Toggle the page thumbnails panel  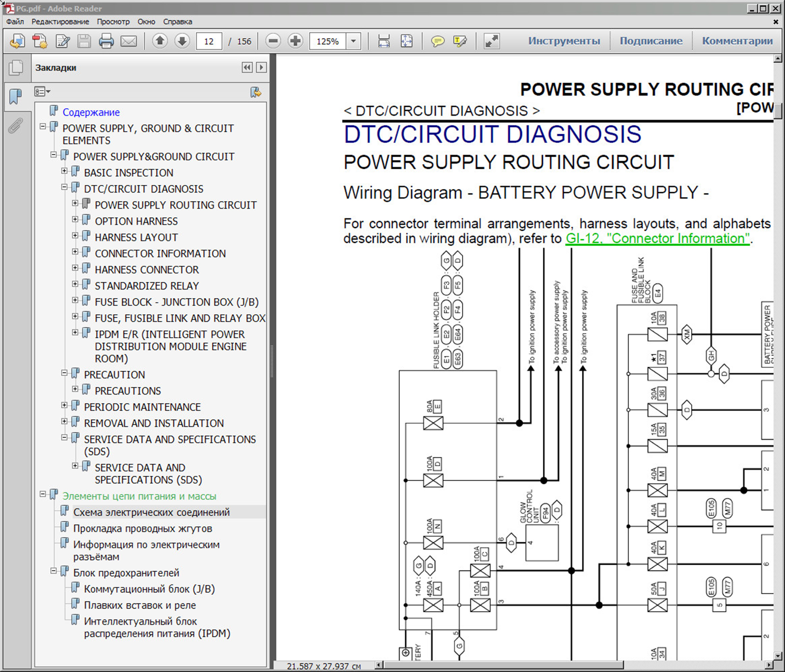pos(15,68)
